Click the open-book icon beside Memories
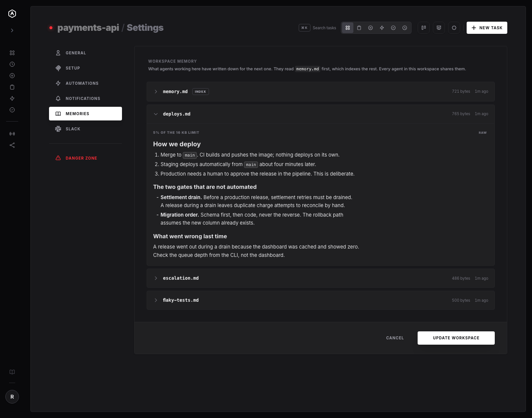The height and width of the screenshot is (418, 532). [58, 114]
